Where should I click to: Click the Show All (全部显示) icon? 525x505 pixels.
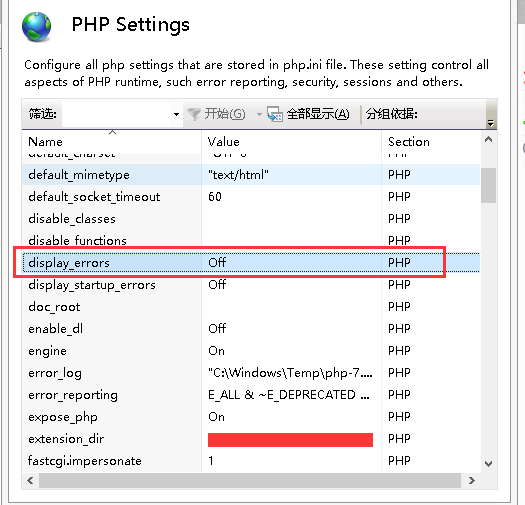tap(275, 114)
